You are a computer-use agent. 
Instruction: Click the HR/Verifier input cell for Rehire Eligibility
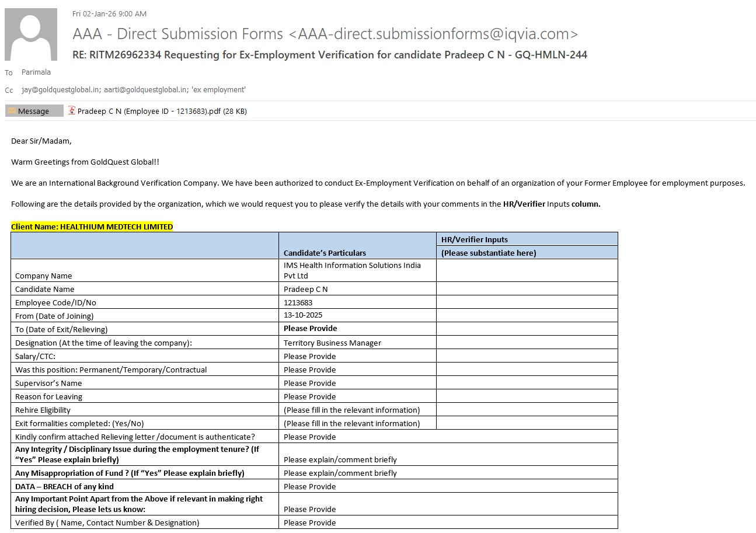(x=527, y=410)
